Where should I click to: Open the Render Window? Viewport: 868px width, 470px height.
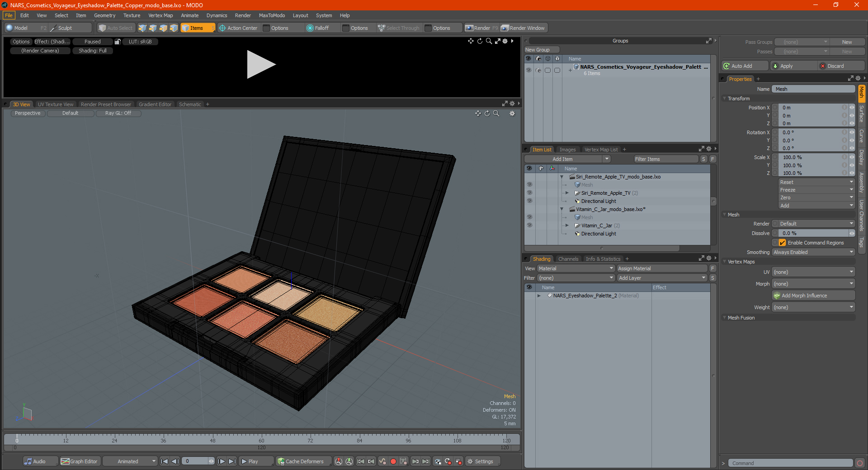(x=524, y=28)
